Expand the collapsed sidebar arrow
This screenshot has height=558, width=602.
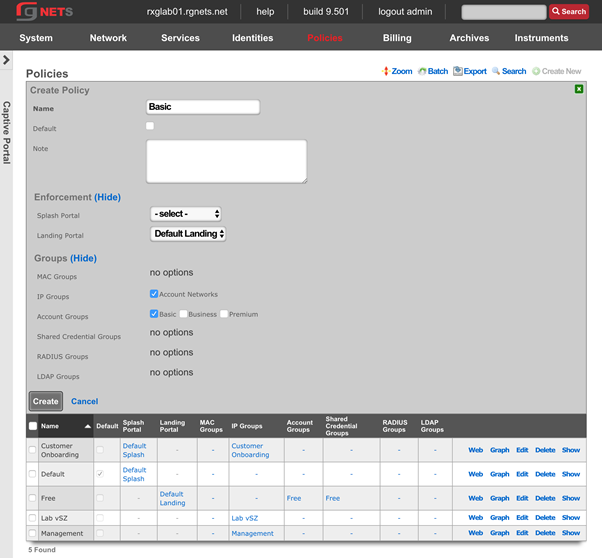coord(6,60)
